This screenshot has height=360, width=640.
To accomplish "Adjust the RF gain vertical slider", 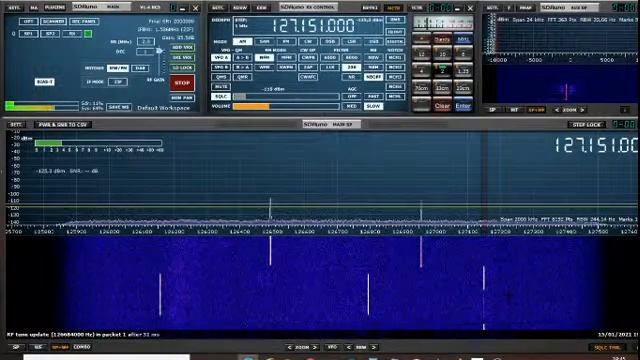I will coord(159,61).
